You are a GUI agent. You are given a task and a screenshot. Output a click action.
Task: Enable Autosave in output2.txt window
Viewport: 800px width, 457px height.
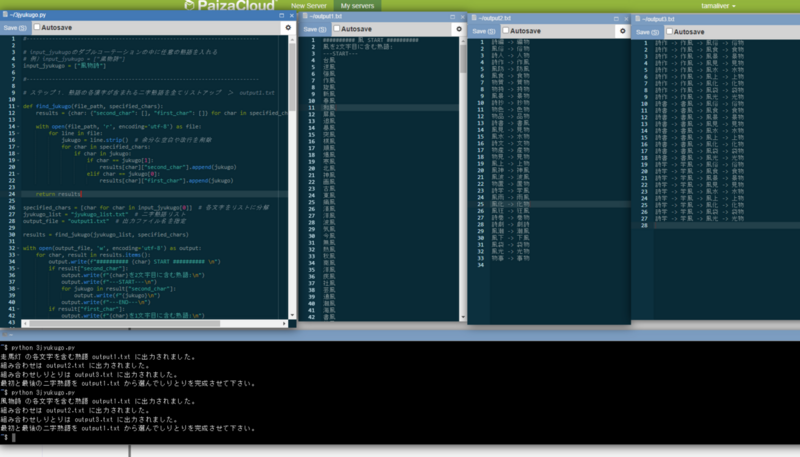click(x=506, y=31)
